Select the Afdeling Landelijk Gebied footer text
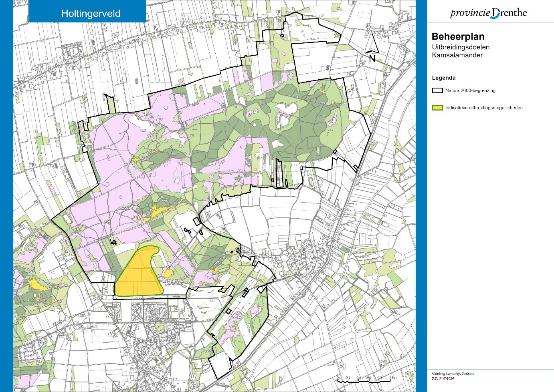 point(452,374)
